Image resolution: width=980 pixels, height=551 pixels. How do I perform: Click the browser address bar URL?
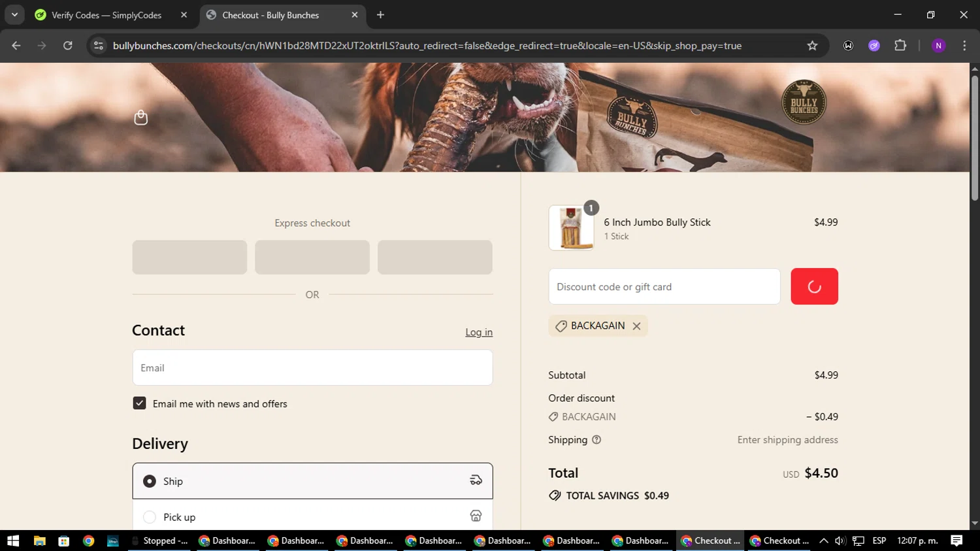(427, 46)
